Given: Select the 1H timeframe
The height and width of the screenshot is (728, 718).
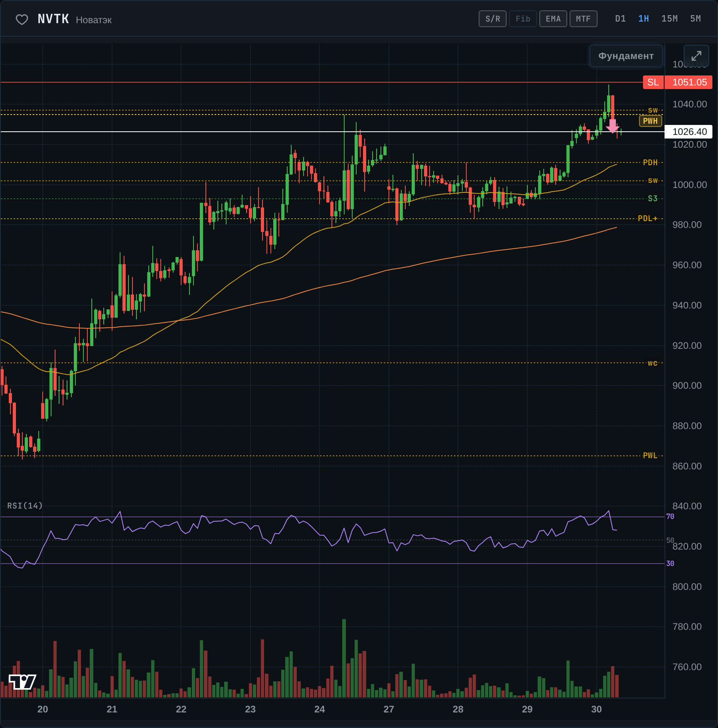Looking at the screenshot, I should 643,19.
